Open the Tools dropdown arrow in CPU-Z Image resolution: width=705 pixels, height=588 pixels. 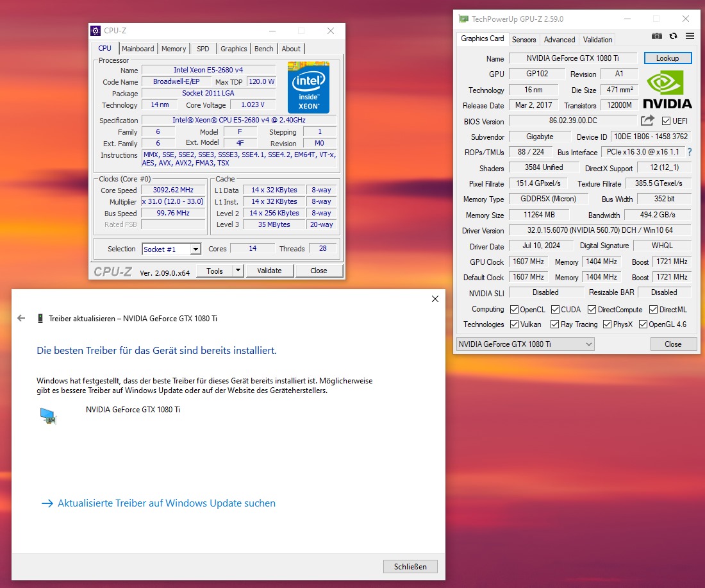click(x=238, y=271)
